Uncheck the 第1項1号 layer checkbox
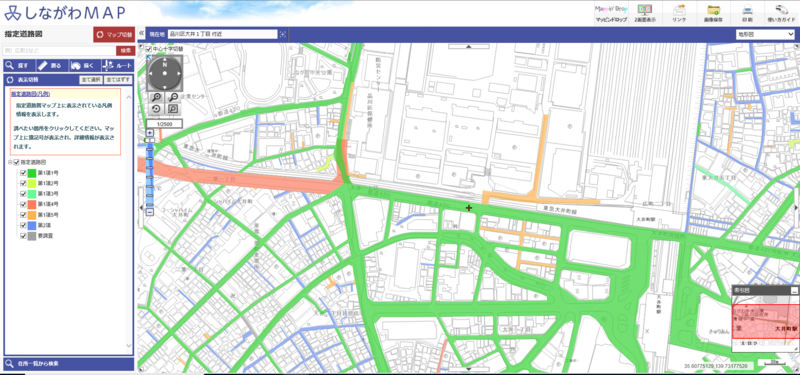Image resolution: width=800 pixels, height=375 pixels. [23, 172]
